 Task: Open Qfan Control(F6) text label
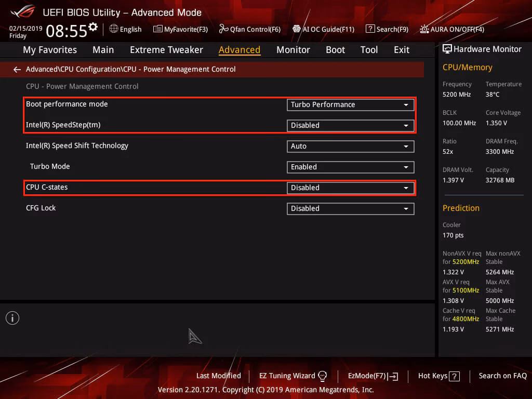(255, 29)
